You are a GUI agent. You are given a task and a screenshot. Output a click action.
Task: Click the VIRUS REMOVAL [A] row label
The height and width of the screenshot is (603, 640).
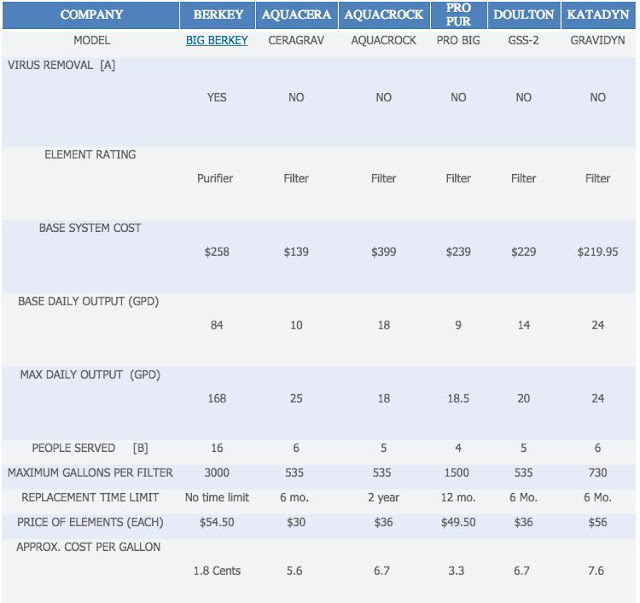[61, 65]
